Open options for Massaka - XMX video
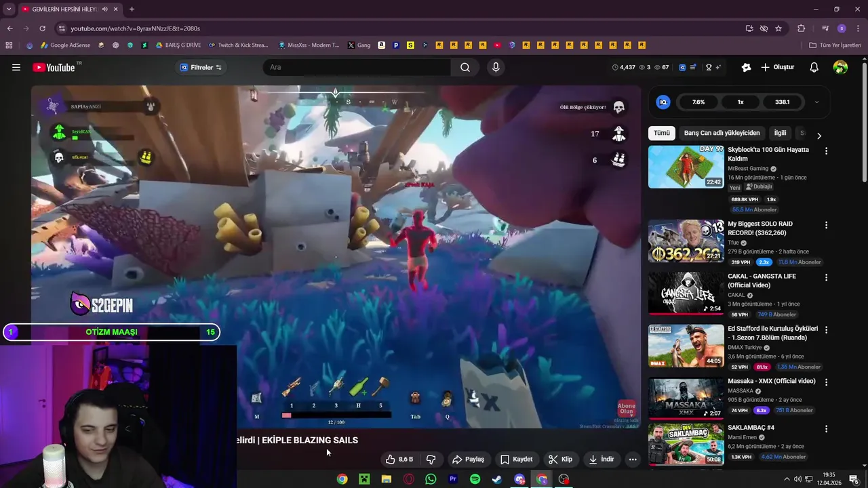 click(x=826, y=382)
